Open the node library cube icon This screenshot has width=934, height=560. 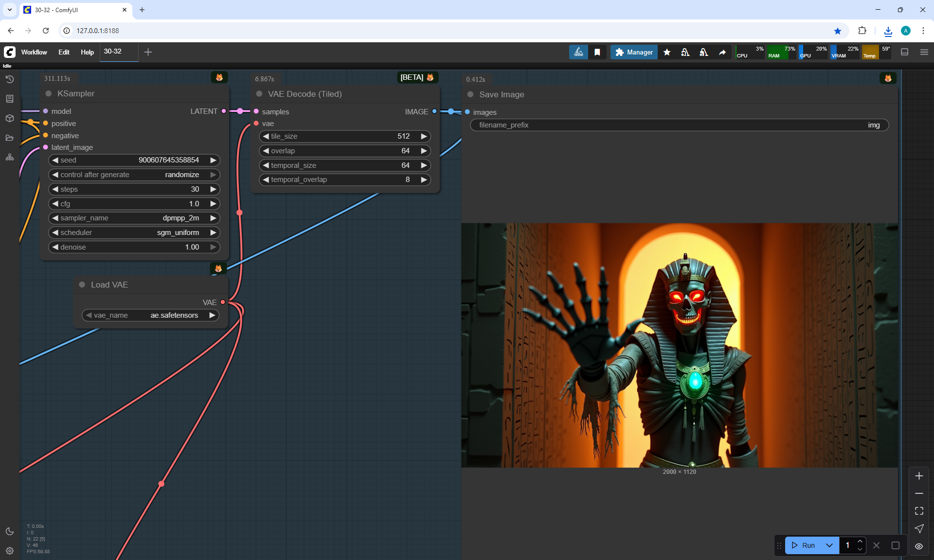pyautogui.click(x=10, y=118)
